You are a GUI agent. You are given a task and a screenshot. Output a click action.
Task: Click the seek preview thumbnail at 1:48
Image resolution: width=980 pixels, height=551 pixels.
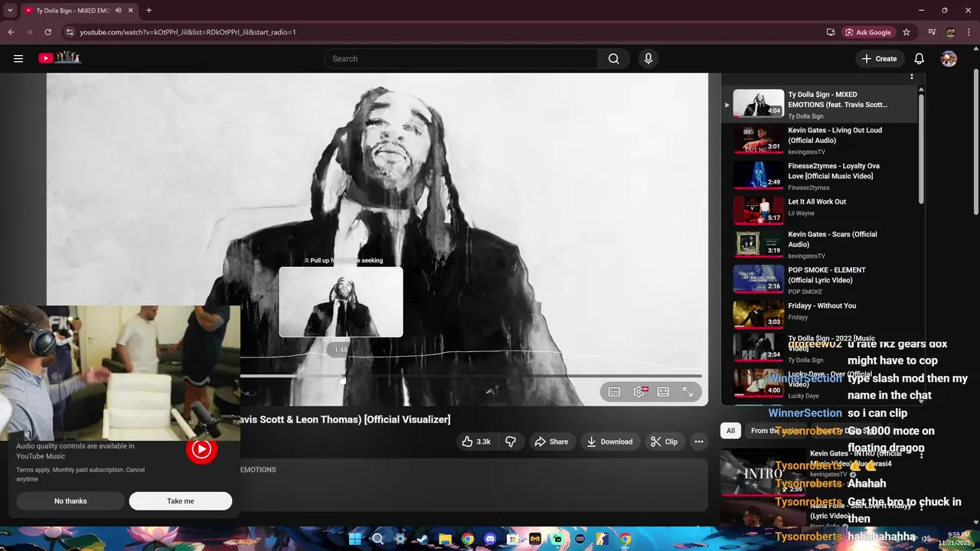pos(341,302)
